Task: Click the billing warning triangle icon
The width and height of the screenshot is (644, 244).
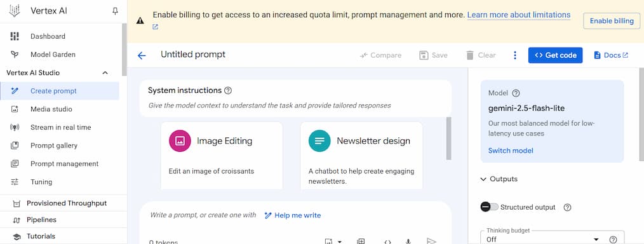Action: [140, 20]
